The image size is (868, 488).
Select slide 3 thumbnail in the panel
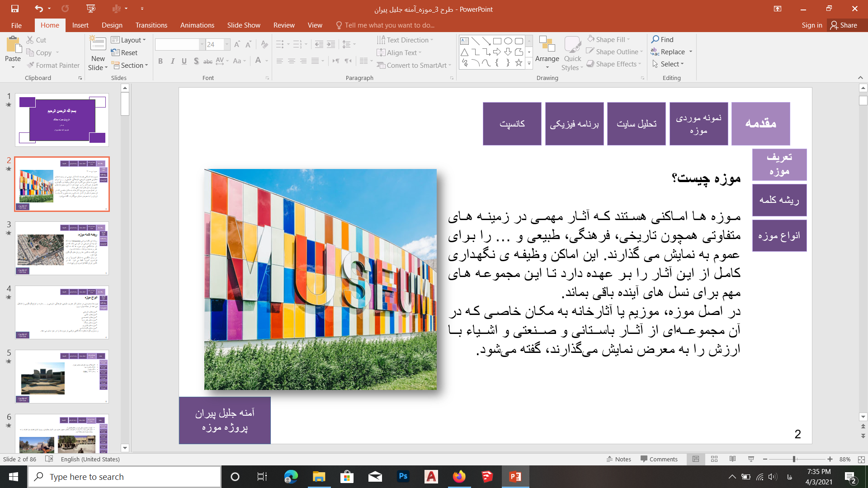point(62,248)
